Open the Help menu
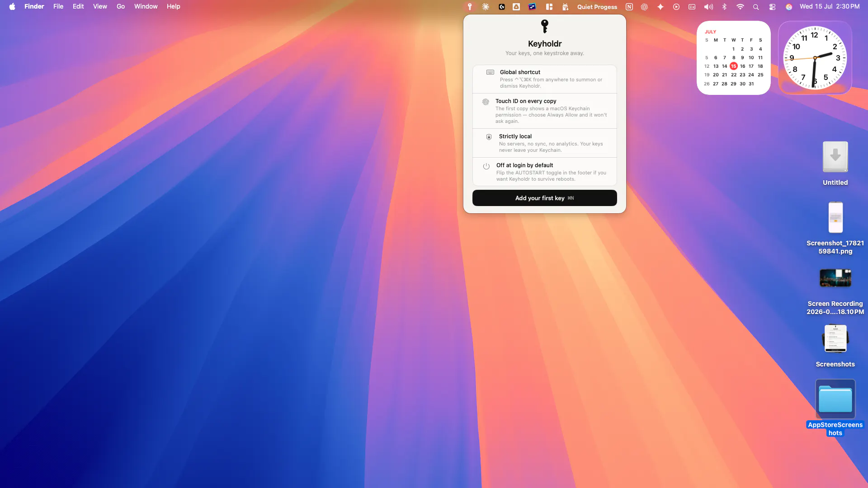The height and width of the screenshot is (488, 868). pos(173,6)
